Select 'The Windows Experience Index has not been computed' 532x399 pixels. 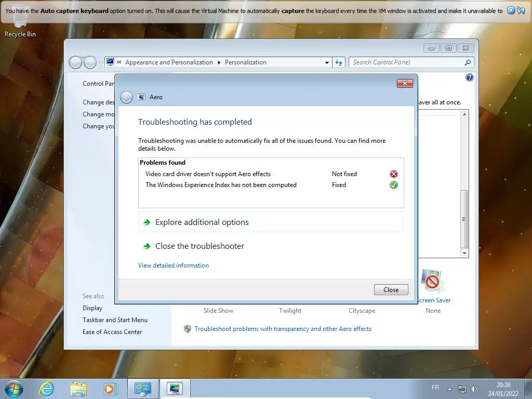221,185
